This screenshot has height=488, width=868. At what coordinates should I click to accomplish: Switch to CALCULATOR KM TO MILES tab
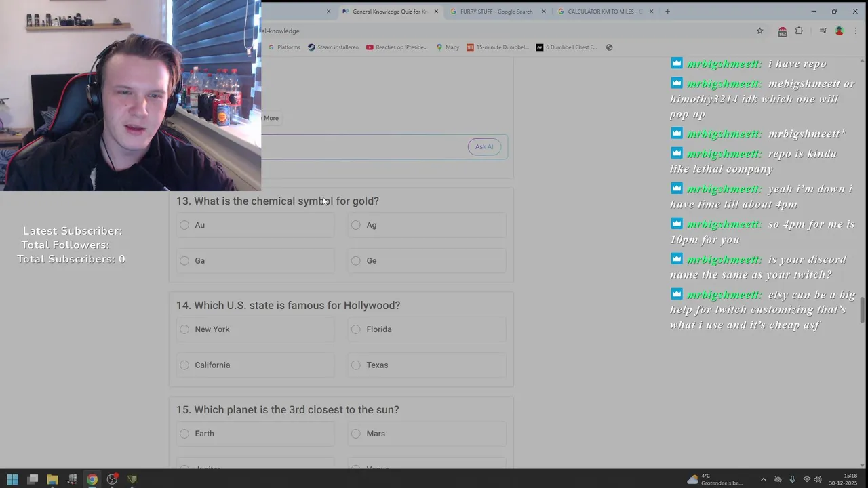click(604, 12)
